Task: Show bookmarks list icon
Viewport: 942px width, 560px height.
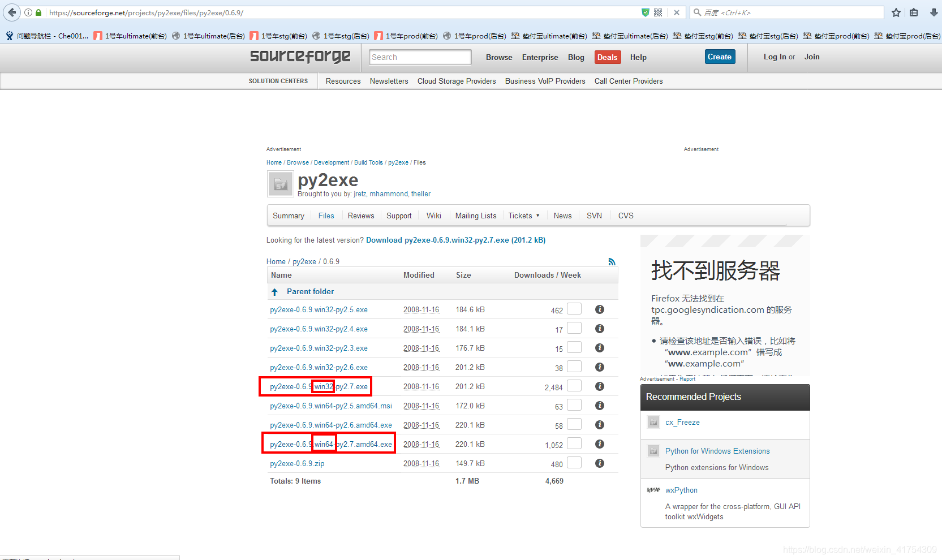Action: (914, 12)
